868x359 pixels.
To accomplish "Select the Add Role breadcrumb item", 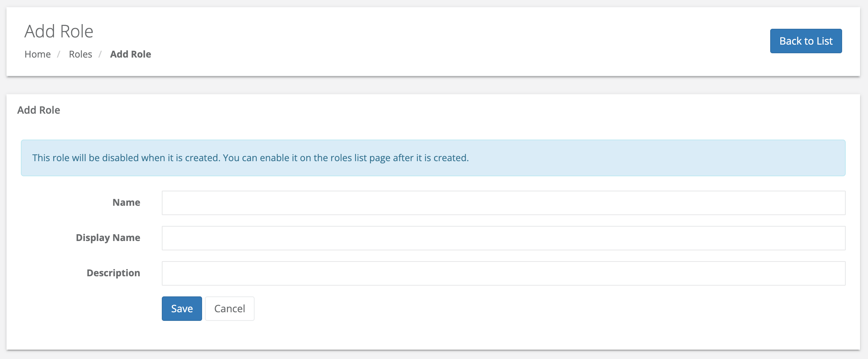I will 130,54.
